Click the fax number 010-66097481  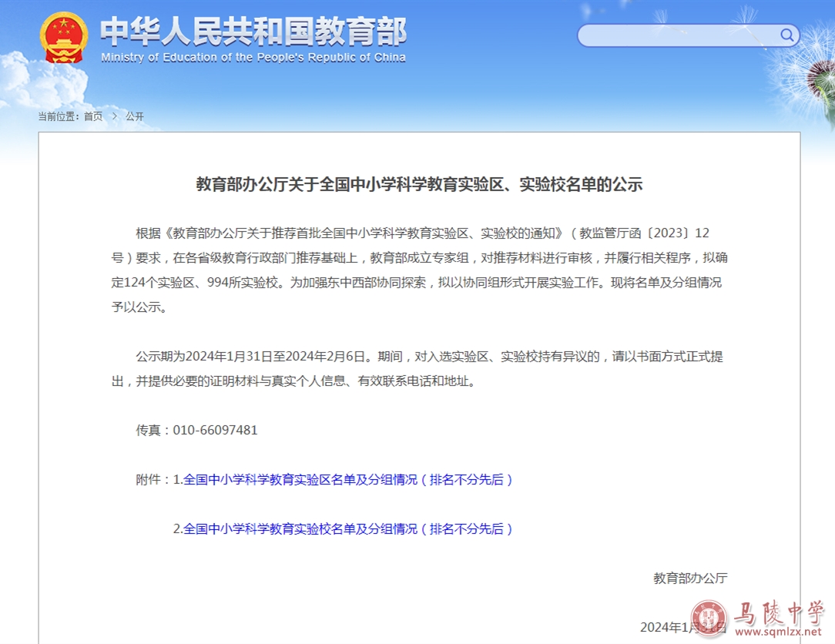point(215,430)
